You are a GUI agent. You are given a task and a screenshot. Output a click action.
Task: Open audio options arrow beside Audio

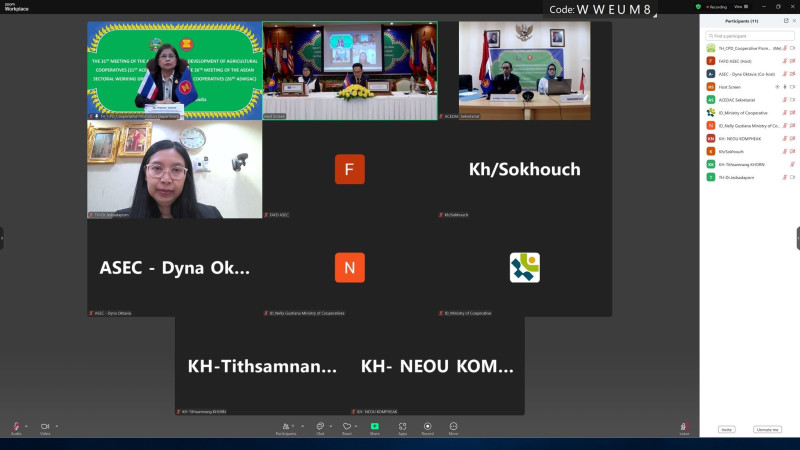pyautogui.click(x=26, y=426)
